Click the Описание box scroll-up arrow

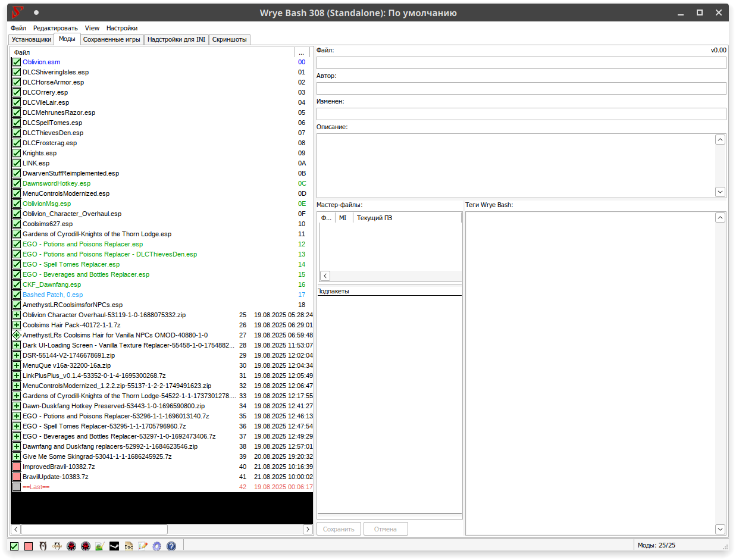tap(720, 140)
